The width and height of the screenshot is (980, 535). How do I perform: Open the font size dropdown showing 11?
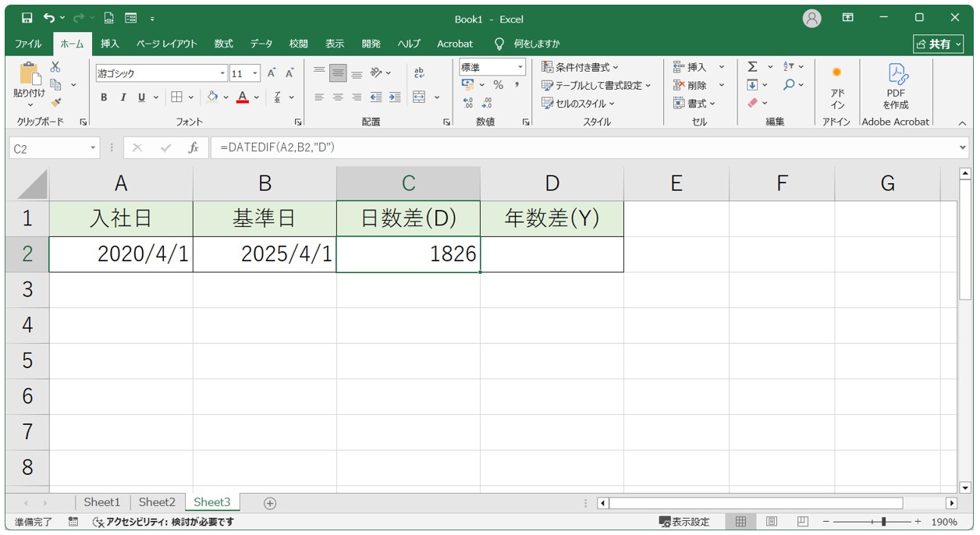pyautogui.click(x=255, y=74)
